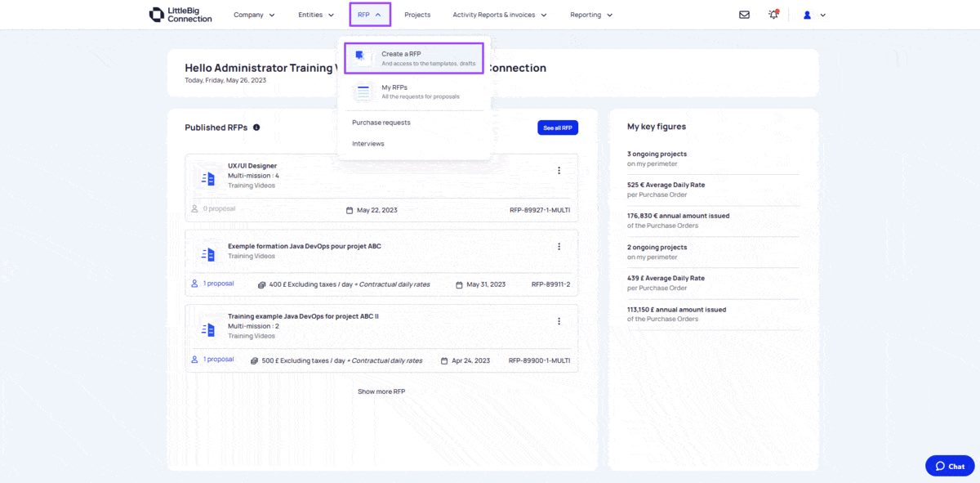Open Training example Java DevOps for project ABC II
Screen dimensions: 980x483
pyautogui.click(x=303, y=316)
